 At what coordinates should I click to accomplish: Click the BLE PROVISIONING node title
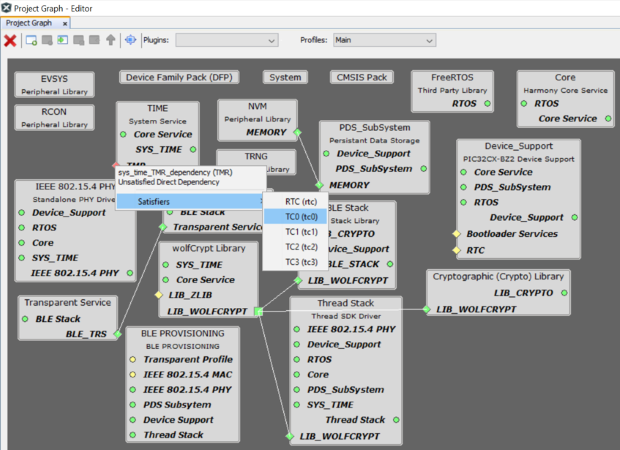(x=183, y=333)
